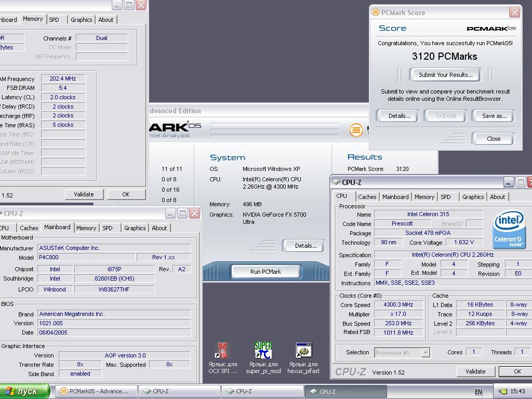Viewport: 532px width, 399px height.
Task: Click the Bus Speed value 253.0 MHz
Action: pyautogui.click(x=398, y=323)
